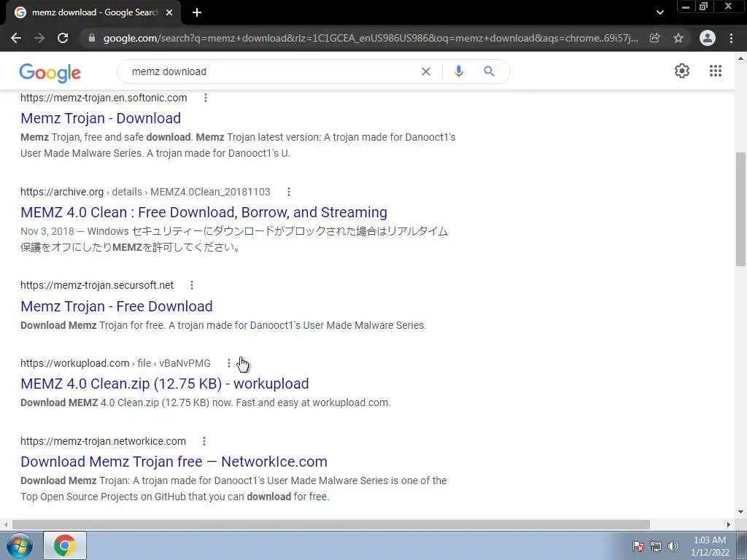Open the Chrome profile avatar menu
This screenshot has width=747, height=560.
(x=708, y=38)
